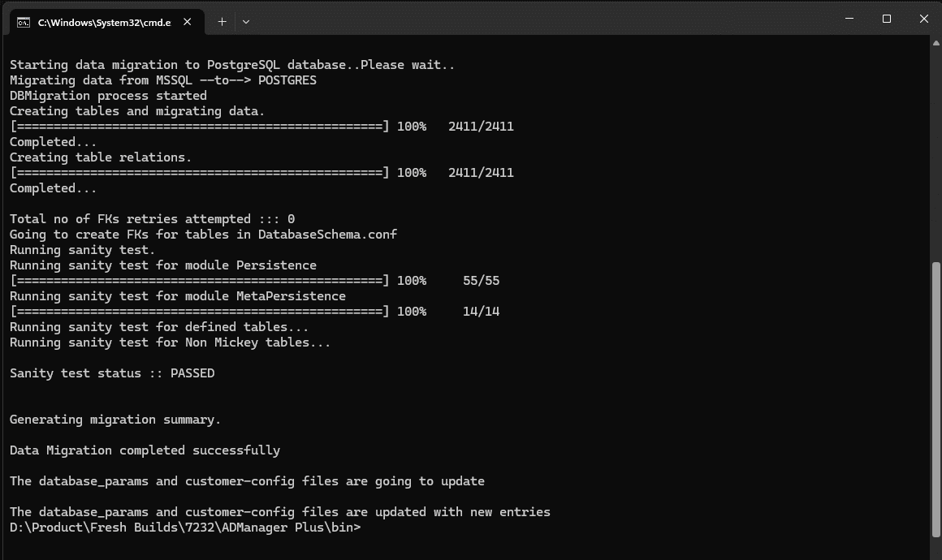Open a new terminal tab with the plus button
This screenshot has width=942, height=560.
click(221, 22)
